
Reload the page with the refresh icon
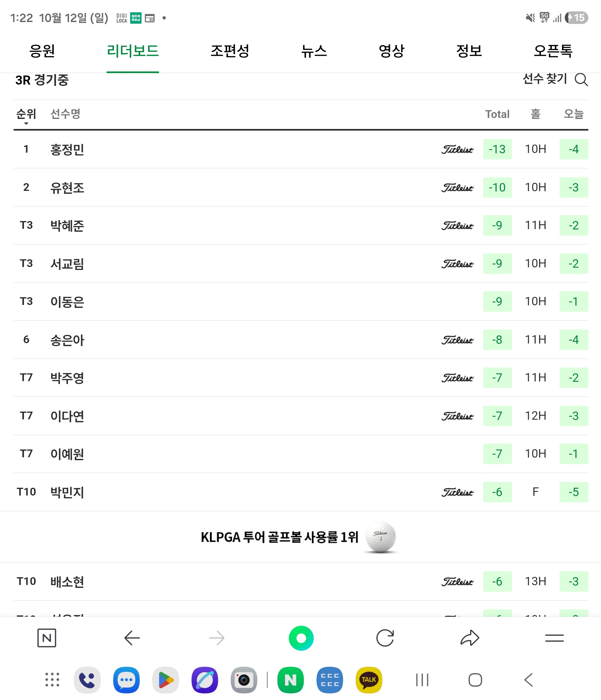(x=385, y=638)
